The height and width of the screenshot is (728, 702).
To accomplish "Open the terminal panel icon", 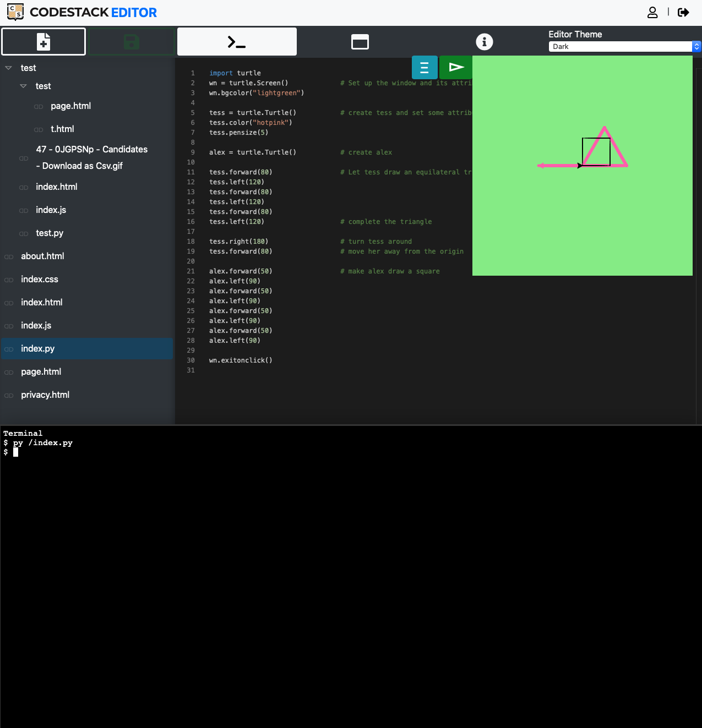I will click(x=237, y=41).
